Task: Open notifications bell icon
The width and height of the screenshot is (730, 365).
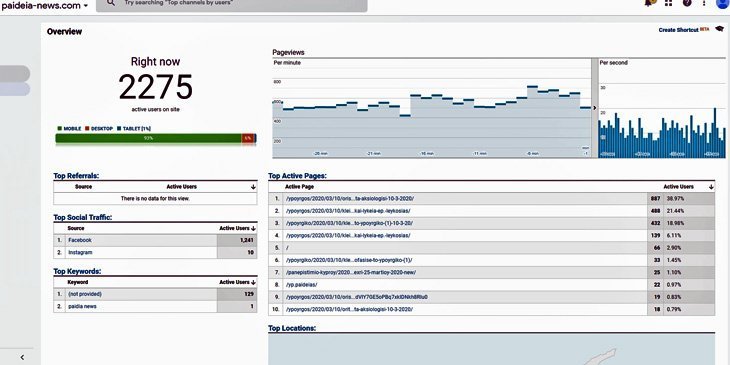Action: tap(649, 3)
